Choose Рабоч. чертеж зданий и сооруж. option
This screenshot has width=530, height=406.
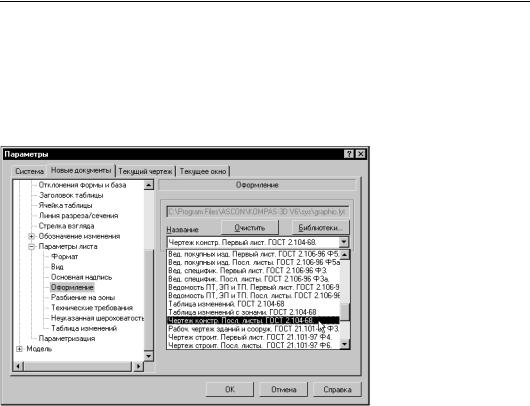point(254,329)
